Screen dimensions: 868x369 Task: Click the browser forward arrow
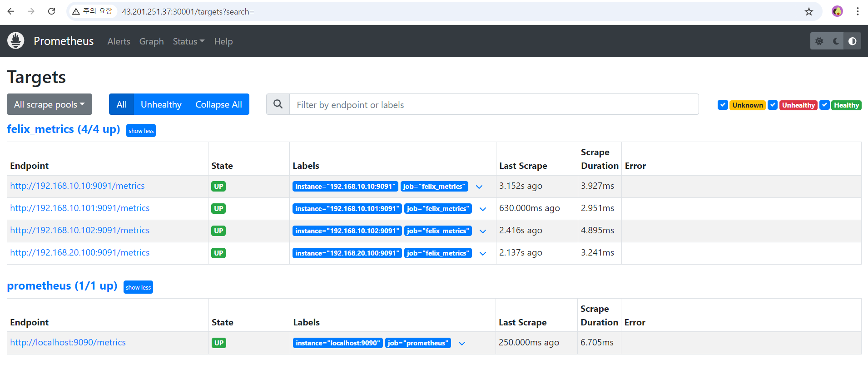click(31, 11)
